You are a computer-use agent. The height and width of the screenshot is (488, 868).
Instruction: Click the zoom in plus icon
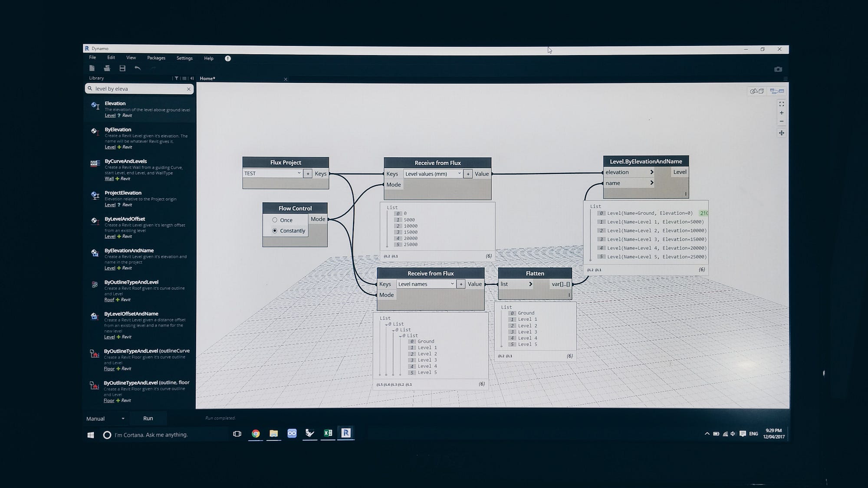click(782, 113)
